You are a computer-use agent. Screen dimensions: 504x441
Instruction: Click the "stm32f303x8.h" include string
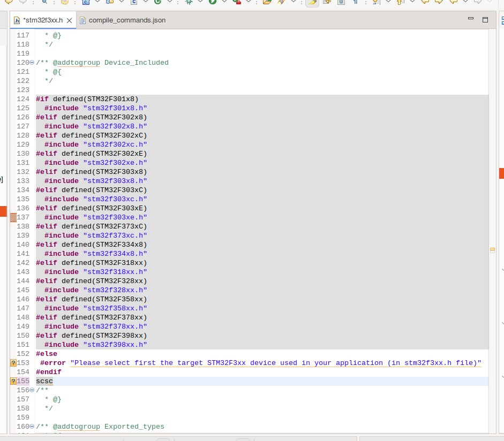point(115,181)
